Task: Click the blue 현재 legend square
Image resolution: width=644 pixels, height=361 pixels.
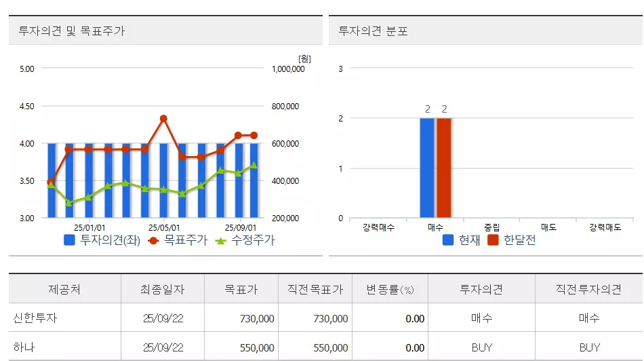Action: tap(448, 240)
